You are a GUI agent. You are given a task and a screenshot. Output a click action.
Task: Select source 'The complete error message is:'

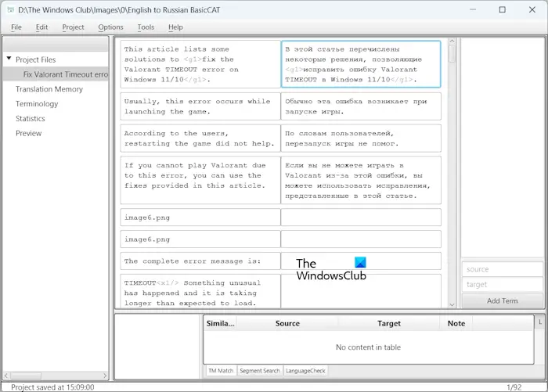[x=200, y=261]
